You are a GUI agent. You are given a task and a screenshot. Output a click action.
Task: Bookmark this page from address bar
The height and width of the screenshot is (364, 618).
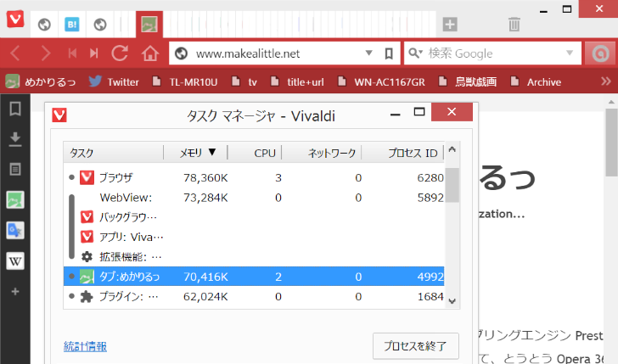click(389, 53)
